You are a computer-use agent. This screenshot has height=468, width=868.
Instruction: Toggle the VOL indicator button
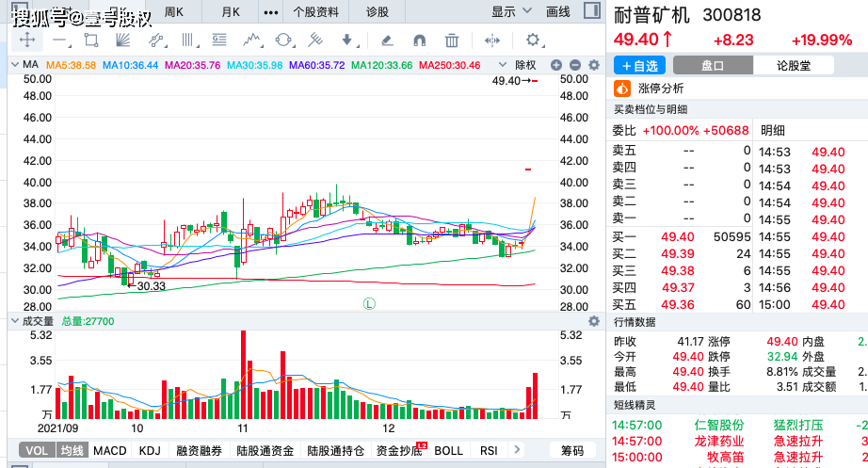[37, 450]
